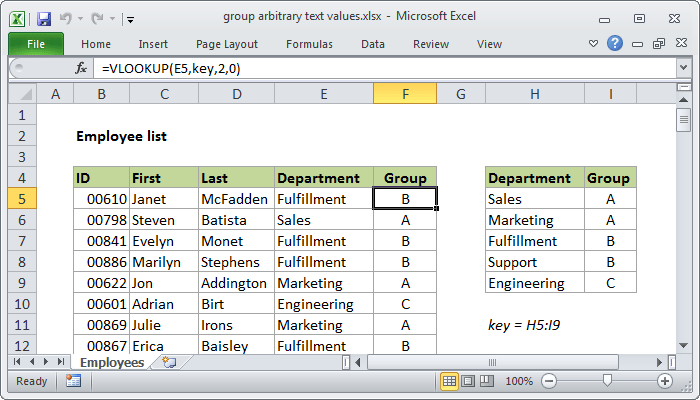
Task: Expand the formula bar with the chevron
Action: 683,68
